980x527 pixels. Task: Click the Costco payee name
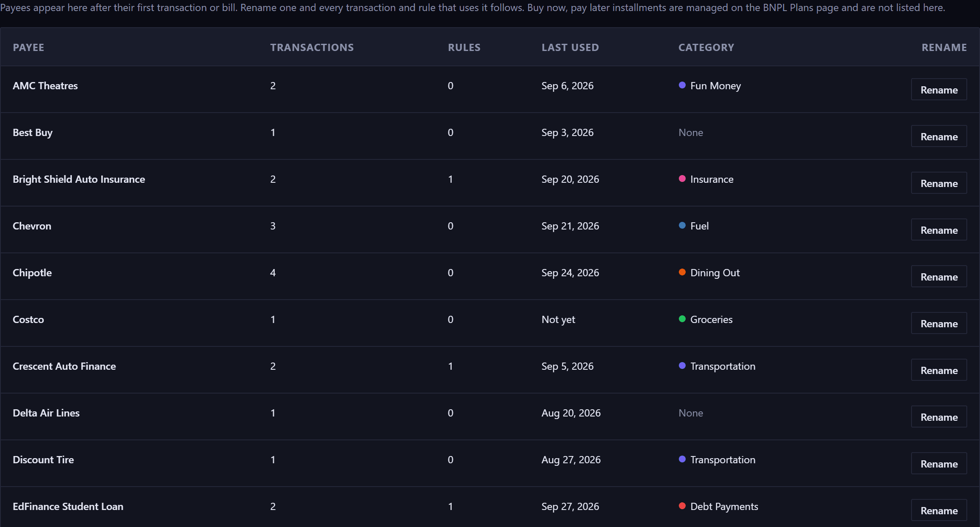point(28,320)
